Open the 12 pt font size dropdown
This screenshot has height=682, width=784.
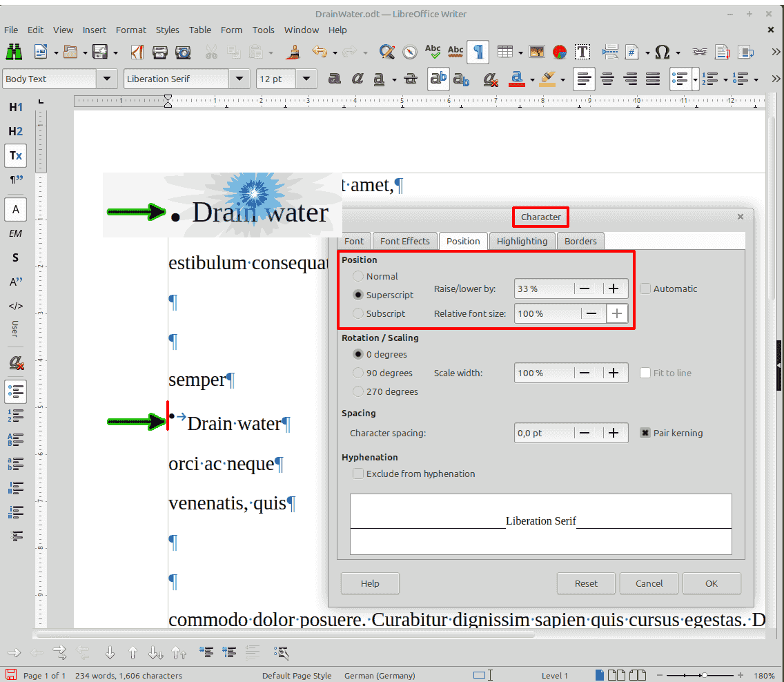point(306,79)
